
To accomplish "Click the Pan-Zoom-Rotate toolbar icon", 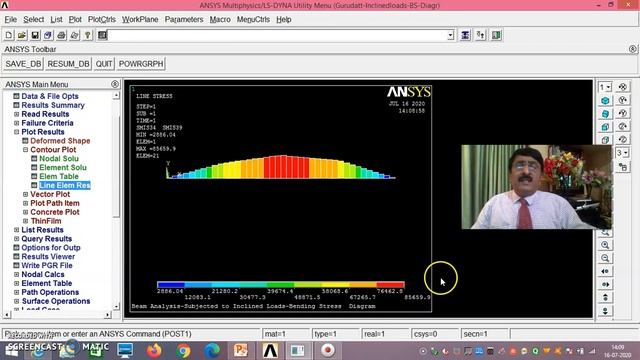I will pyautogui.click(x=48, y=35).
